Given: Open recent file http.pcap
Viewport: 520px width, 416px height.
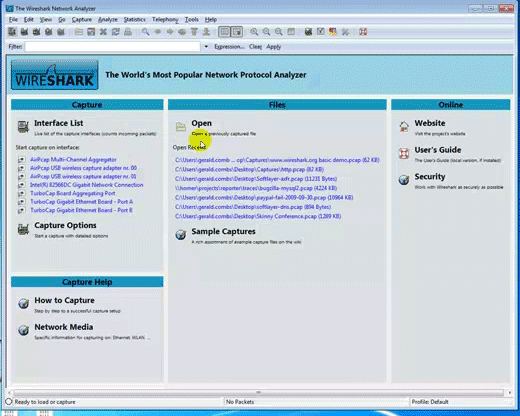Looking at the screenshot, I should coord(250,169).
